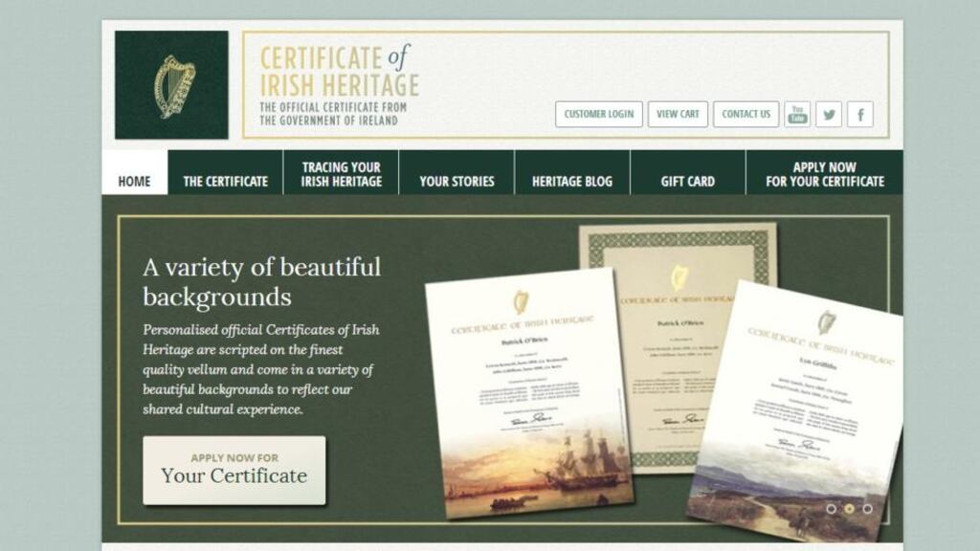The width and height of the screenshot is (980, 551).
Task: Open the YouTube social icon
Action: pyautogui.click(x=800, y=115)
